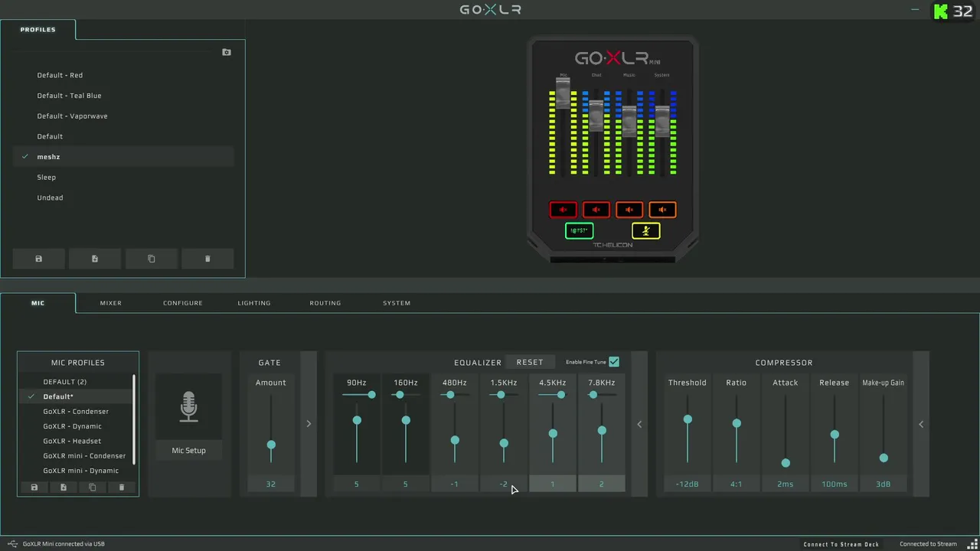Viewport: 980px width, 551px height.
Task: Click the Compressor Threshold slider handle
Action: [x=688, y=419]
